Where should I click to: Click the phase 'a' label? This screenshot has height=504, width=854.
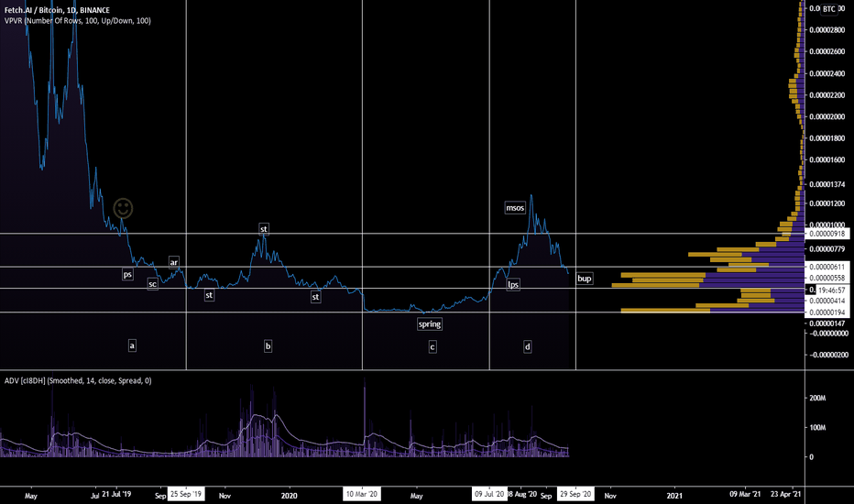click(x=132, y=345)
